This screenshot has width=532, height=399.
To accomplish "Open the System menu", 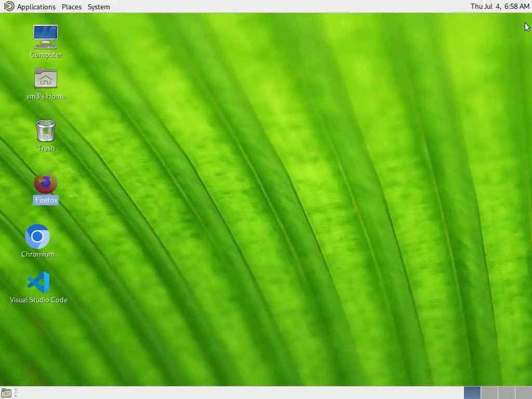I will (x=99, y=7).
